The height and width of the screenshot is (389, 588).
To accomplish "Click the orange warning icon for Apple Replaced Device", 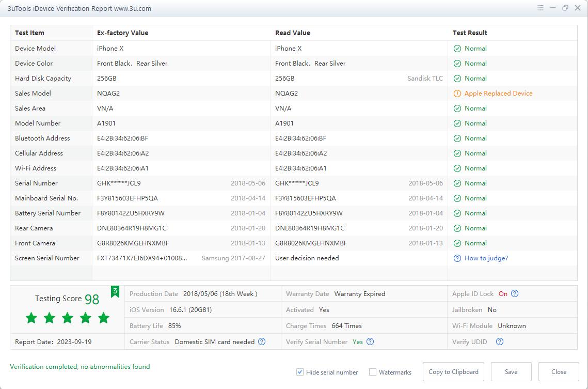I will pos(457,94).
